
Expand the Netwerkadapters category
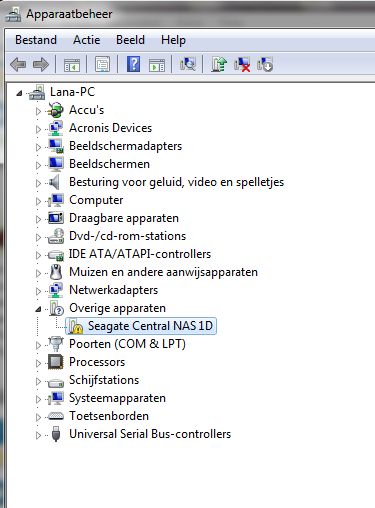[38, 291]
